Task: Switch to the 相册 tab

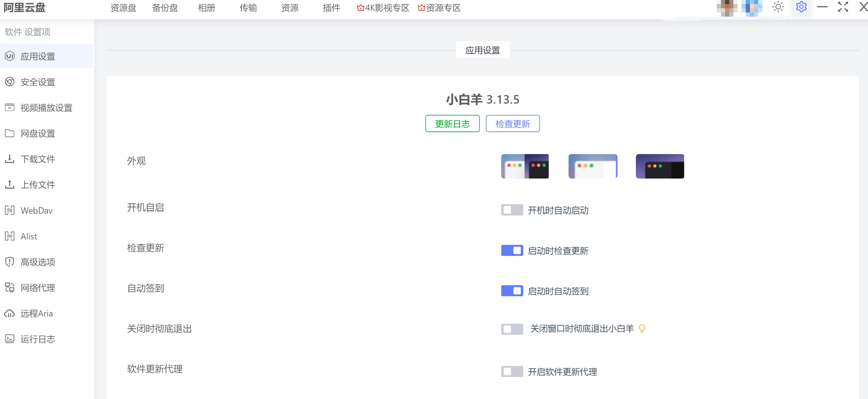Action: tap(207, 8)
